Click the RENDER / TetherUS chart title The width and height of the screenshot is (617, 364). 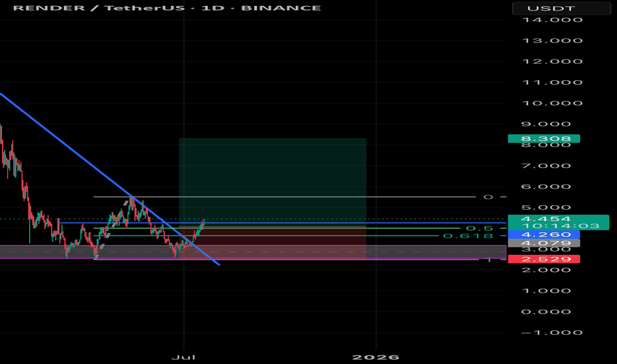click(167, 8)
